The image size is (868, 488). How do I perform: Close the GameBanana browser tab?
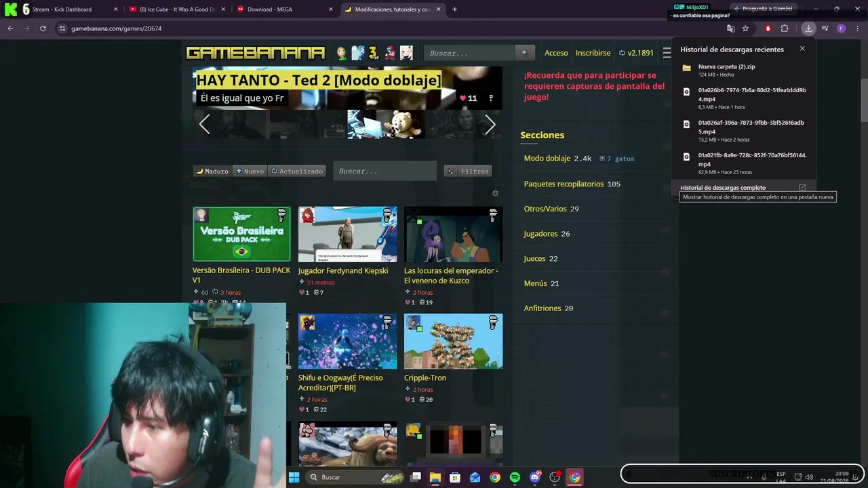pos(439,9)
